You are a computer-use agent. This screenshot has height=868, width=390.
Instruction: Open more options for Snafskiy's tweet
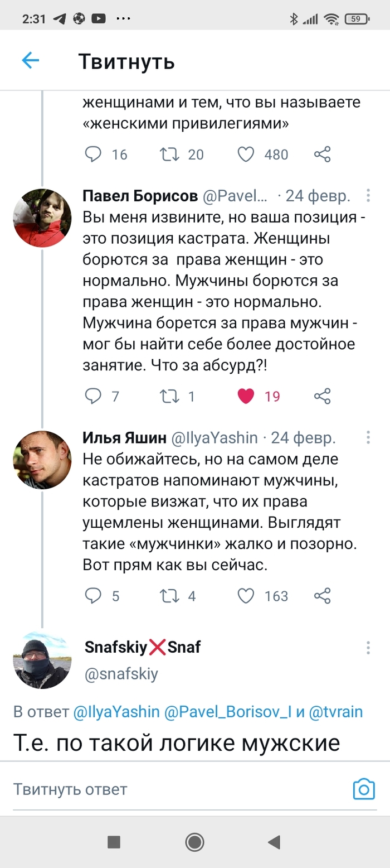[x=368, y=648]
